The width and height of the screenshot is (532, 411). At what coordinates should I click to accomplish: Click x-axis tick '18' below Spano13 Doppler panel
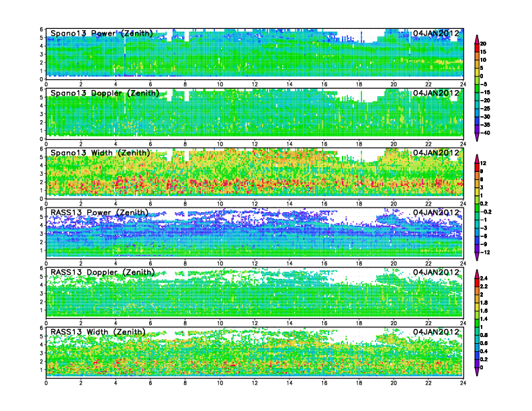click(359, 144)
